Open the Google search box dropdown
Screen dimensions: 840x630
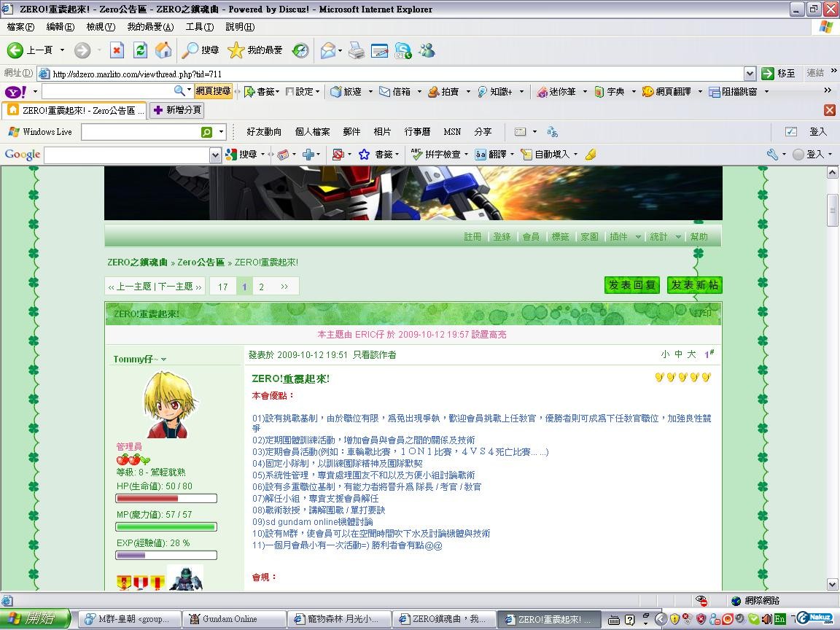point(215,155)
